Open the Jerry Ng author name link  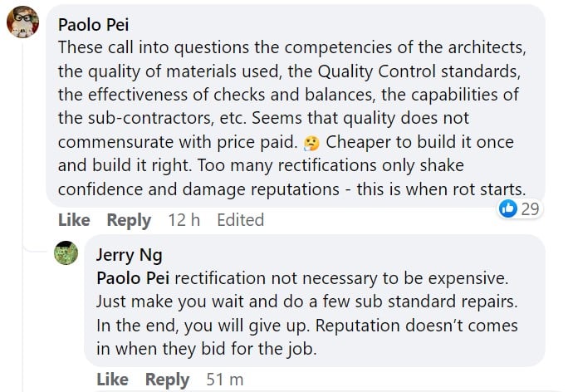[129, 255]
